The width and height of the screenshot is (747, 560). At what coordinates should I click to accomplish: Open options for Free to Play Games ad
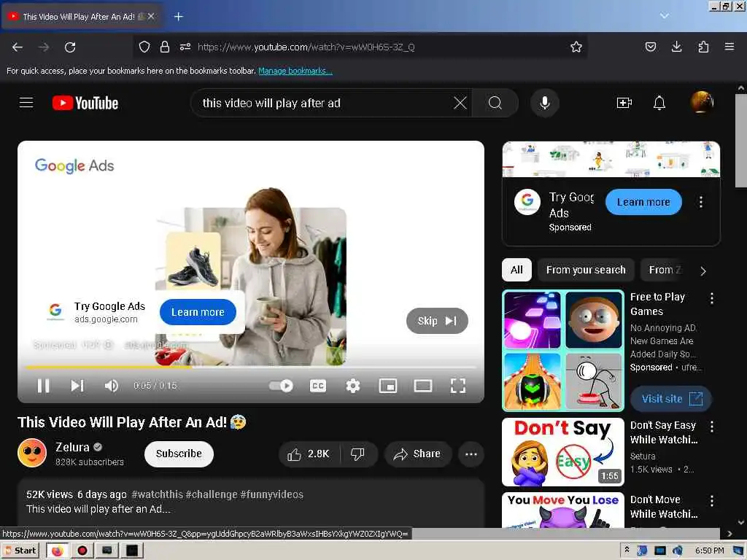coord(712,298)
